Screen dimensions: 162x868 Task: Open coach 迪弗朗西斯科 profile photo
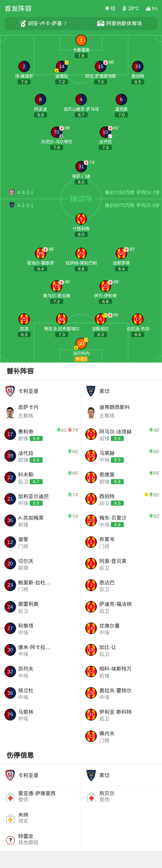(x=91, y=412)
